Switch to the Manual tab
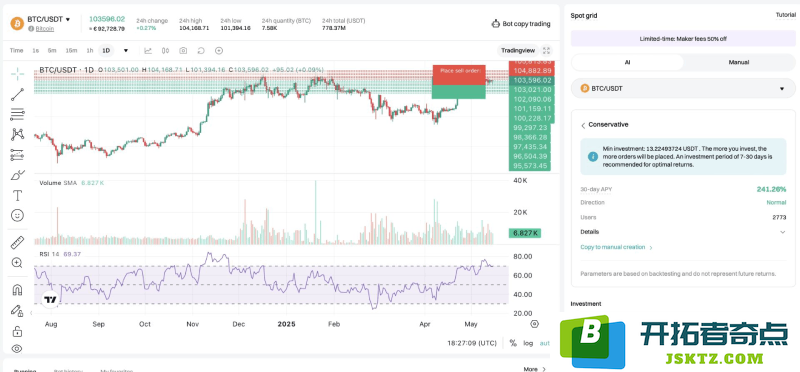Image resolution: width=800 pixels, height=372 pixels. [x=739, y=62]
